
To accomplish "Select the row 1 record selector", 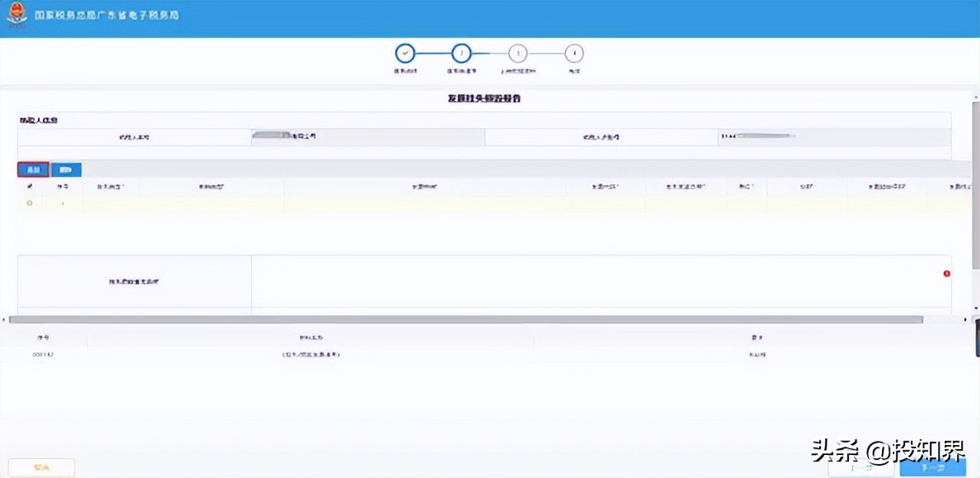I will pyautogui.click(x=29, y=202).
